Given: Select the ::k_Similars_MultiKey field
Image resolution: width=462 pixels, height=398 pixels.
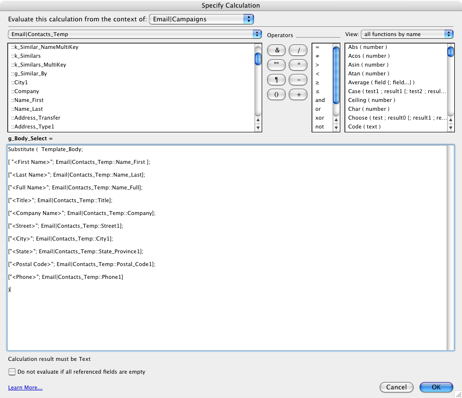Looking at the screenshot, I should pos(131,65).
